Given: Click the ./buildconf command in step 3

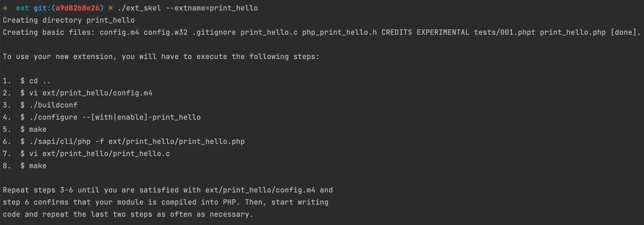Looking at the screenshot, I should click(53, 105).
